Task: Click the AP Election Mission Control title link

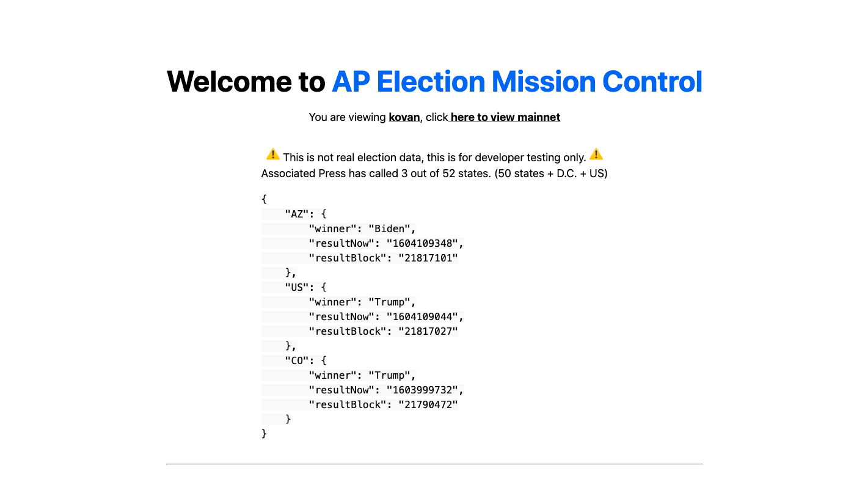Action: [x=517, y=81]
